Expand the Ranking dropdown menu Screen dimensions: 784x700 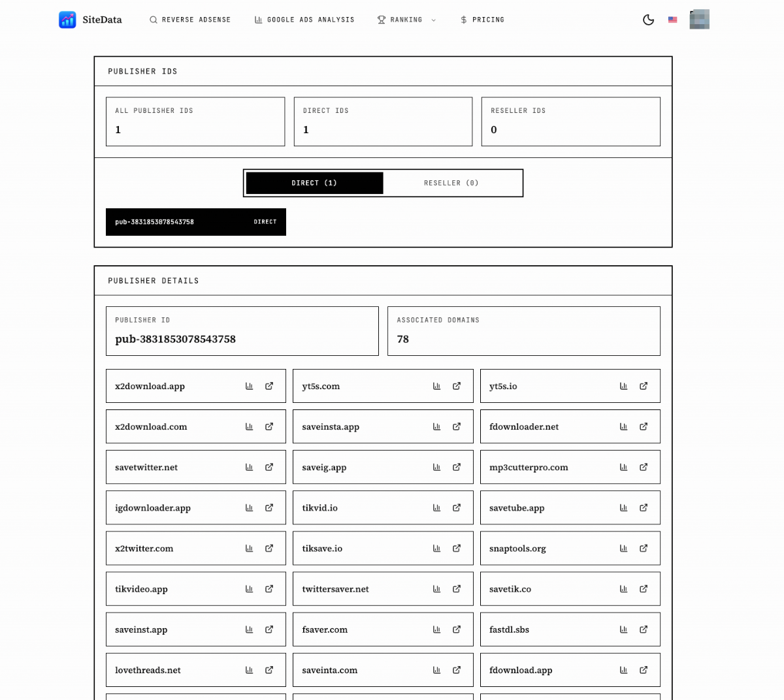pos(406,20)
